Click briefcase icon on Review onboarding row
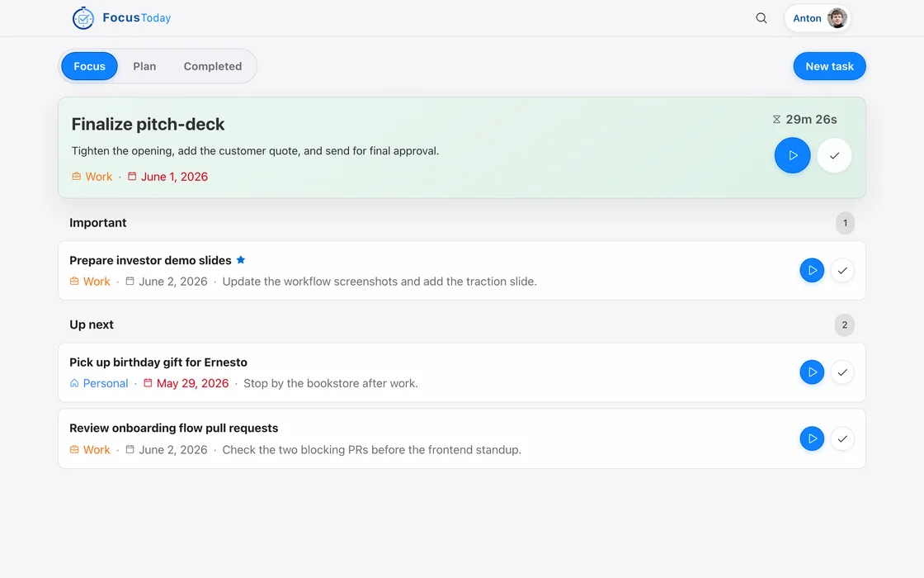The height and width of the screenshot is (578, 924). point(74,449)
